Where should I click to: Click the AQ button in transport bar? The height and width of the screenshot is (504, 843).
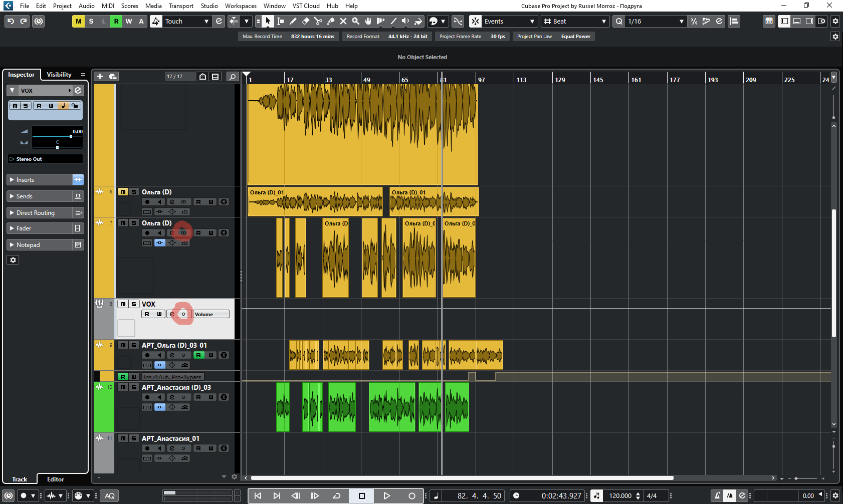(x=110, y=495)
